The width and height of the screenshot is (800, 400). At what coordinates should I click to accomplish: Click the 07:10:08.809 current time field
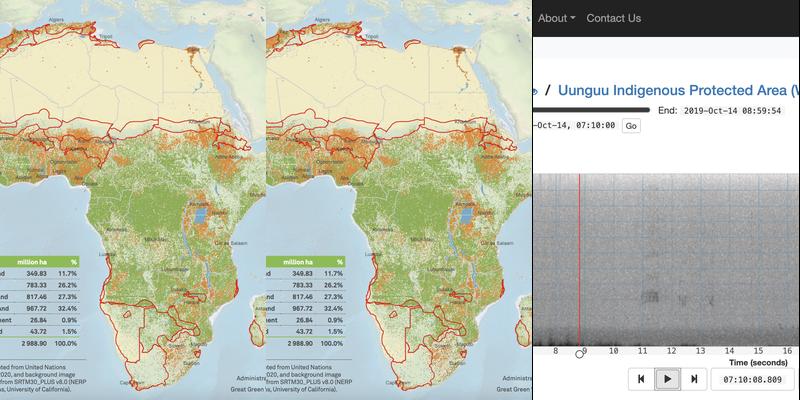(751, 379)
